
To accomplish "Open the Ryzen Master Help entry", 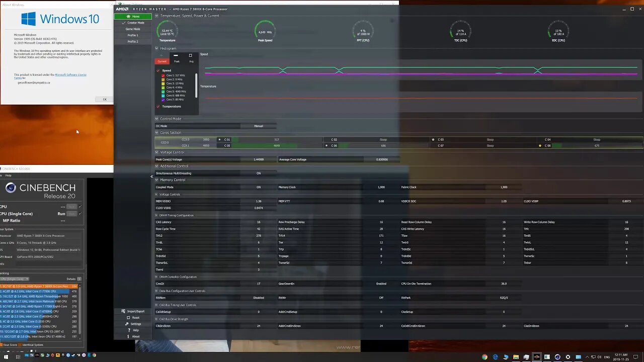I will point(133,330).
